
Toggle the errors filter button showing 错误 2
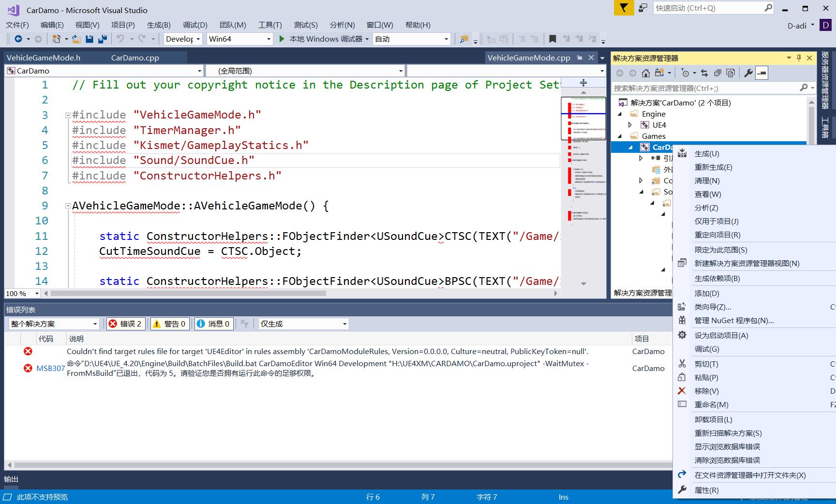[x=125, y=324]
